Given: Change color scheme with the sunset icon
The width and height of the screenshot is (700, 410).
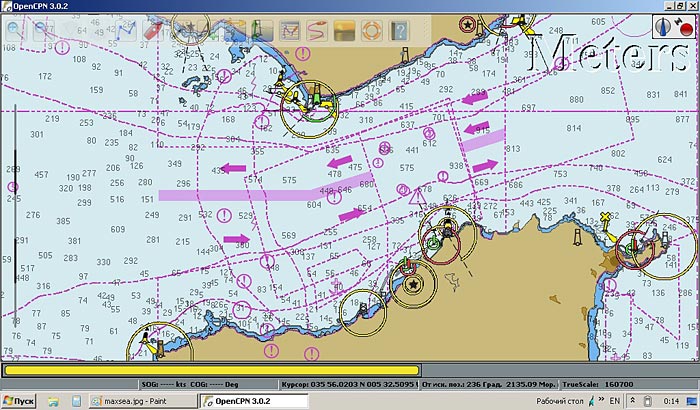Looking at the screenshot, I should coord(344,30).
